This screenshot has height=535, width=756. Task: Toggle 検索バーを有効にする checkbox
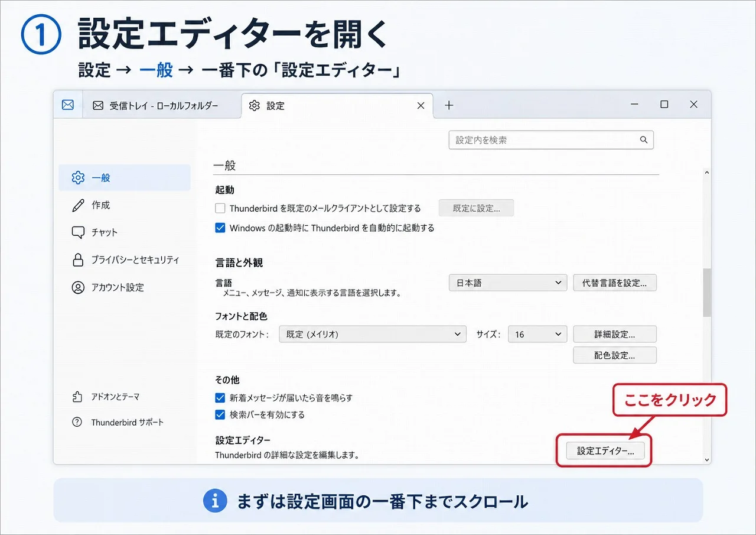pyautogui.click(x=220, y=414)
